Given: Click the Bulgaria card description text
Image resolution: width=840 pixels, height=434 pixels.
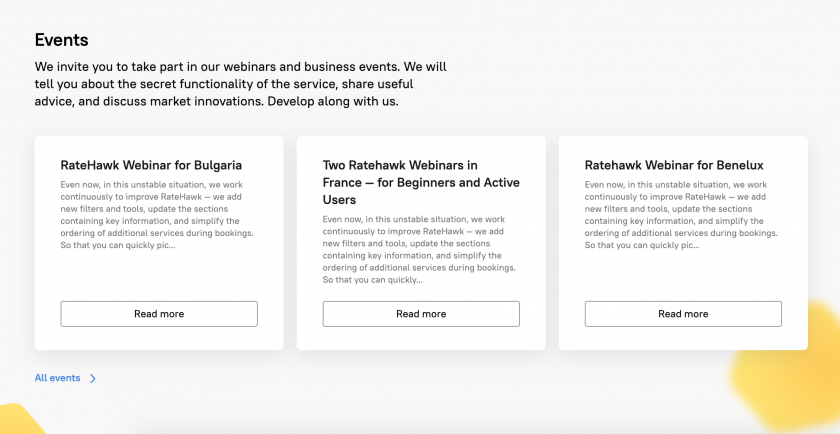Looking at the screenshot, I should pyautogui.click(x=157, y=215).
